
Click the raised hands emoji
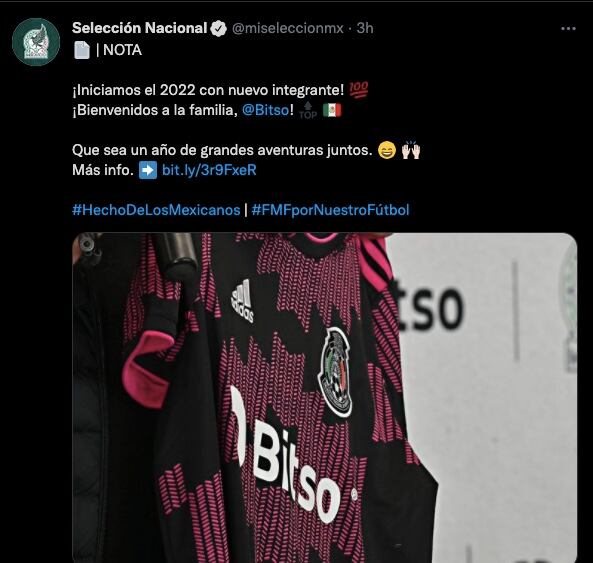click(x=411, y=150)
